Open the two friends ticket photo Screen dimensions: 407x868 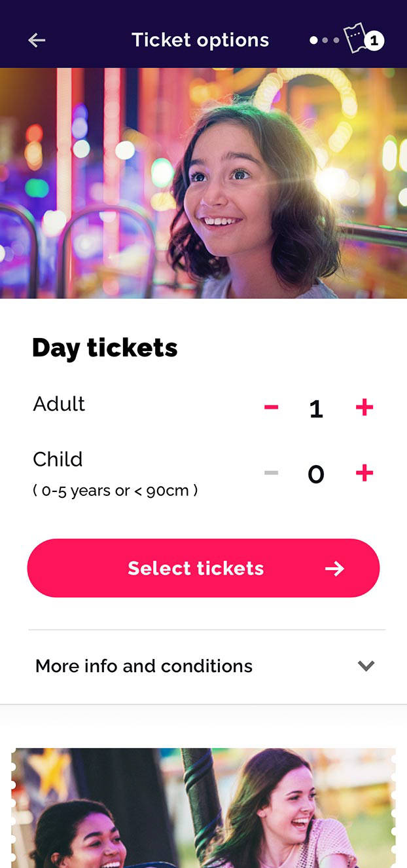(x=203, y=808)
